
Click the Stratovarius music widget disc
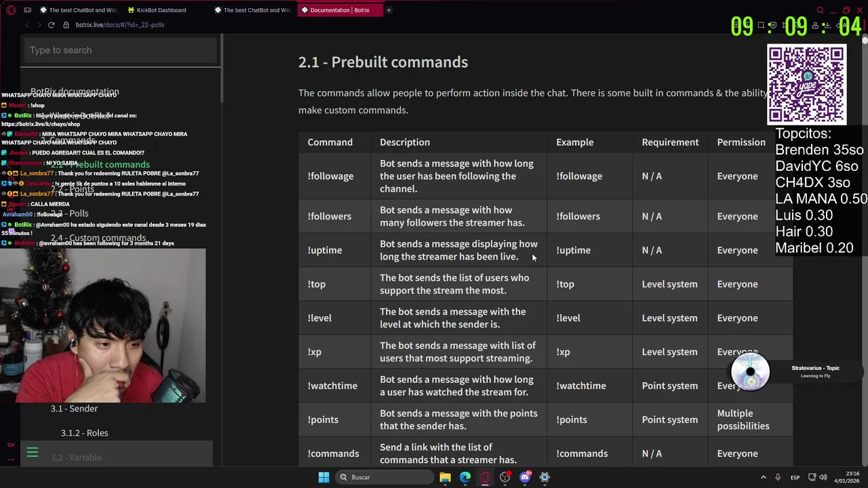[x=750, y=371]
